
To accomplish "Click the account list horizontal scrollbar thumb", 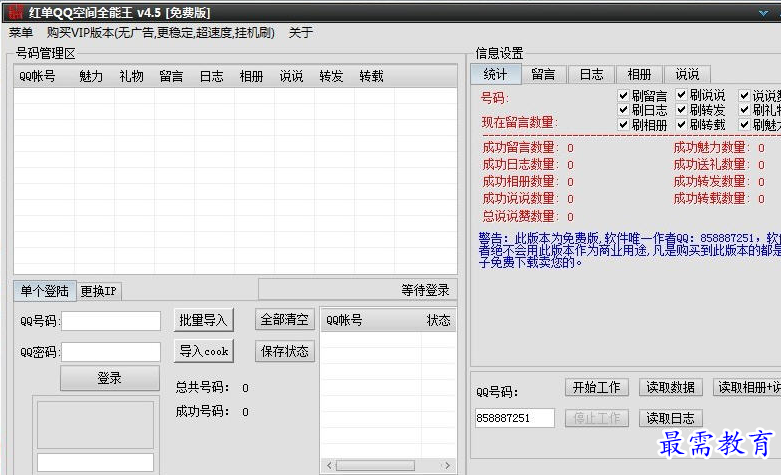I will tap(375, 466).
